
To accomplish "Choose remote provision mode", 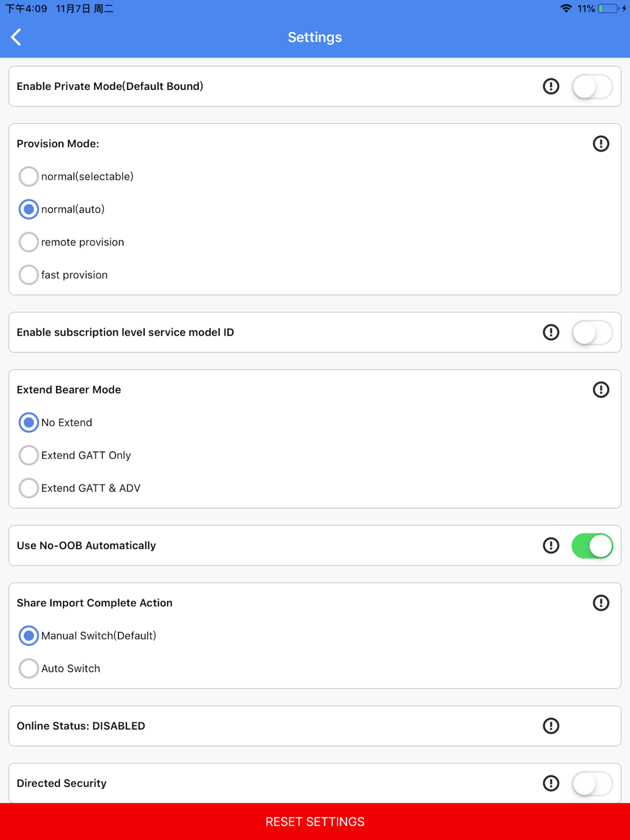I will pos(28,242).
